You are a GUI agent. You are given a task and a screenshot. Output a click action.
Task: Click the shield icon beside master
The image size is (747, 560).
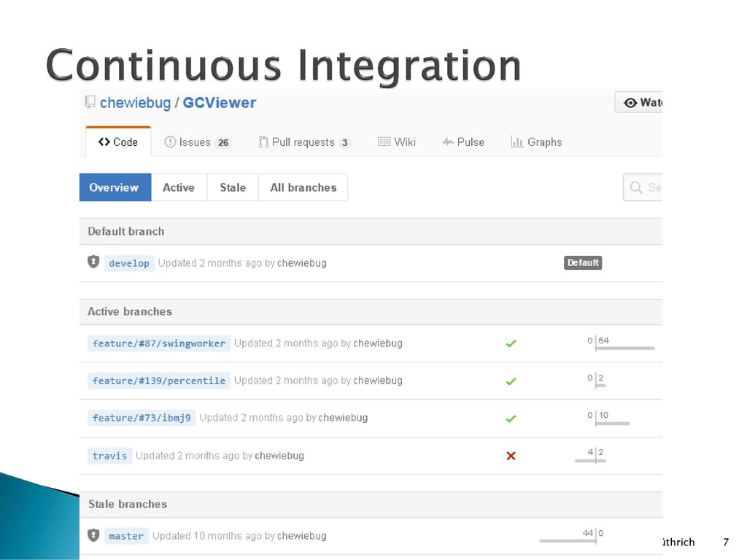click(x=93, y=535)
